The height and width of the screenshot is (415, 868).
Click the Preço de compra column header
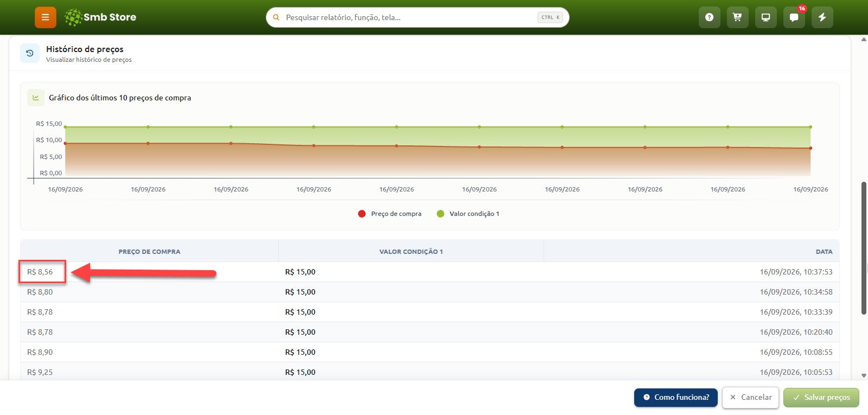coord(150,252)
